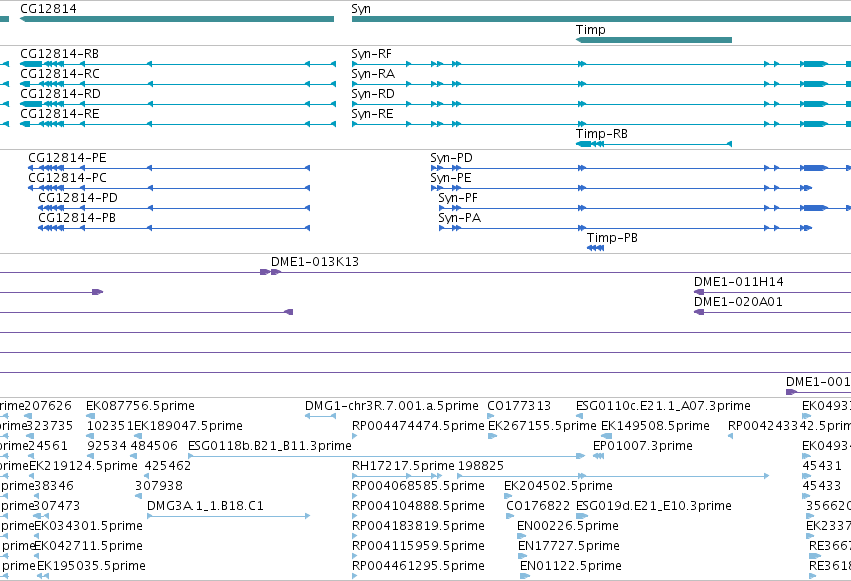Select the 45433 feature label

coord(822,486)
